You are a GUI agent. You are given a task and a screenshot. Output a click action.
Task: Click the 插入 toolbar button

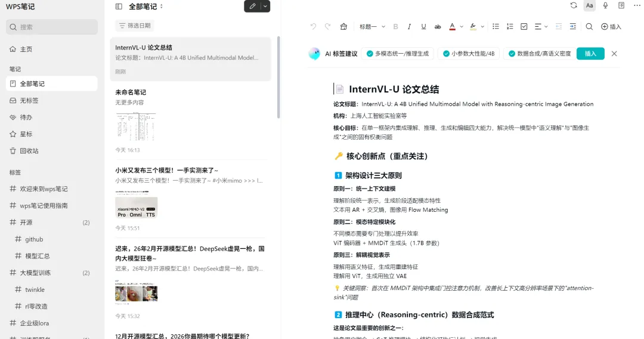click(611, 27)
